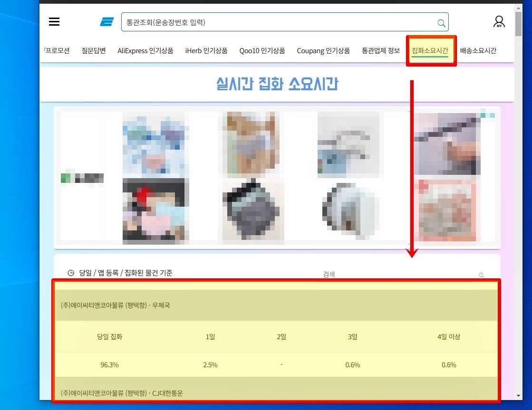Open the upper-right side banner image
Image resolution: width=532 pixels, height=410 pixels.
(x=447, y=144)
